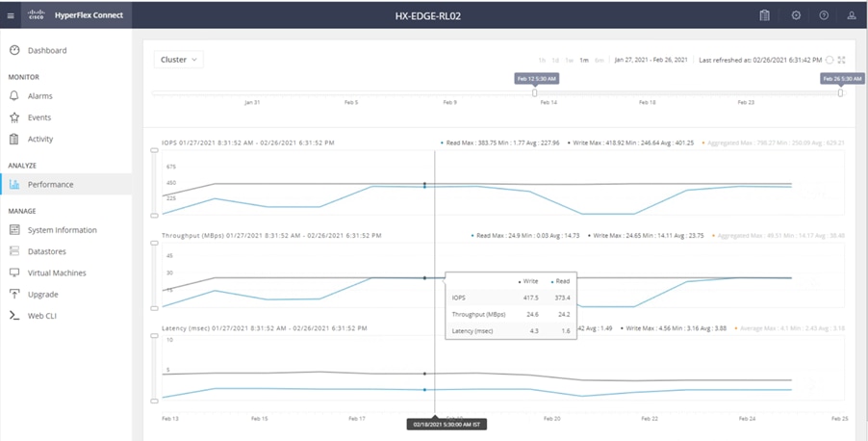Screen dimensions: 868x441
Task: Open the Alarms page
Action: click(x=40, y=96)
